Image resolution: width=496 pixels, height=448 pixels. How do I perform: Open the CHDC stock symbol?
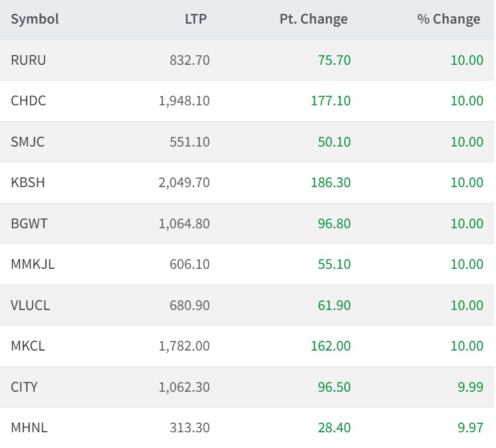(x=28, y=100)
